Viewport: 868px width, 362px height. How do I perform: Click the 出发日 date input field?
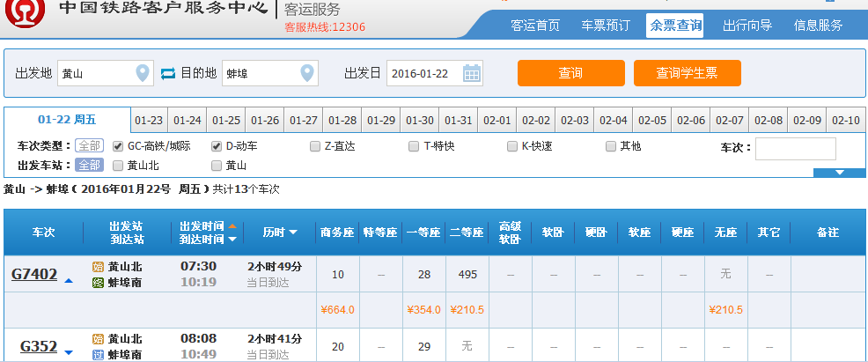[x=435, y=73]
